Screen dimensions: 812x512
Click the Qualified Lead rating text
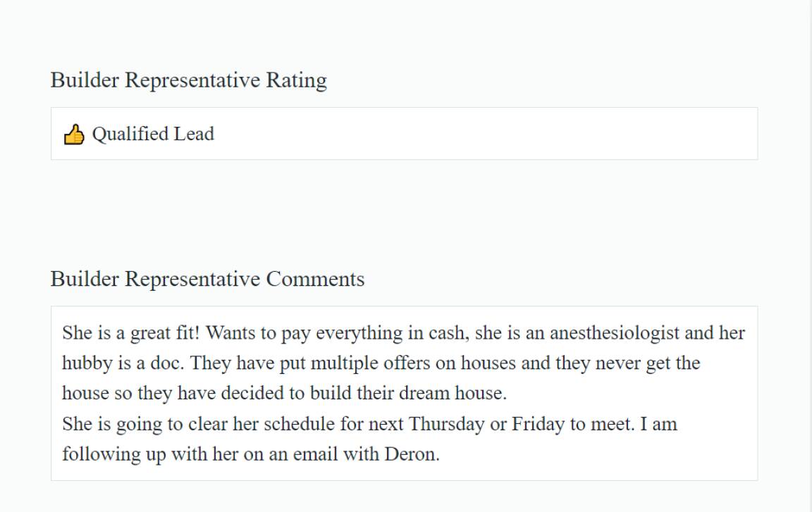pyautogui.click(x=153, y=134)
